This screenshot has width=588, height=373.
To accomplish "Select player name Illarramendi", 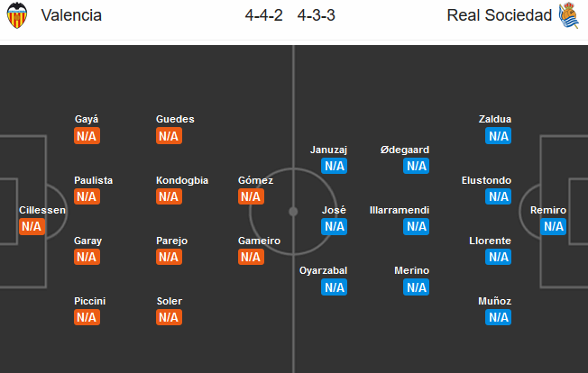I will (400, 210).
